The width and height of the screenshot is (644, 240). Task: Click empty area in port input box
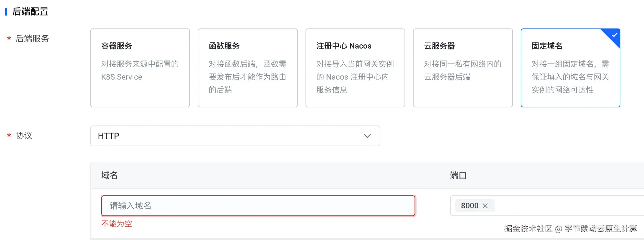pos(566,206)
